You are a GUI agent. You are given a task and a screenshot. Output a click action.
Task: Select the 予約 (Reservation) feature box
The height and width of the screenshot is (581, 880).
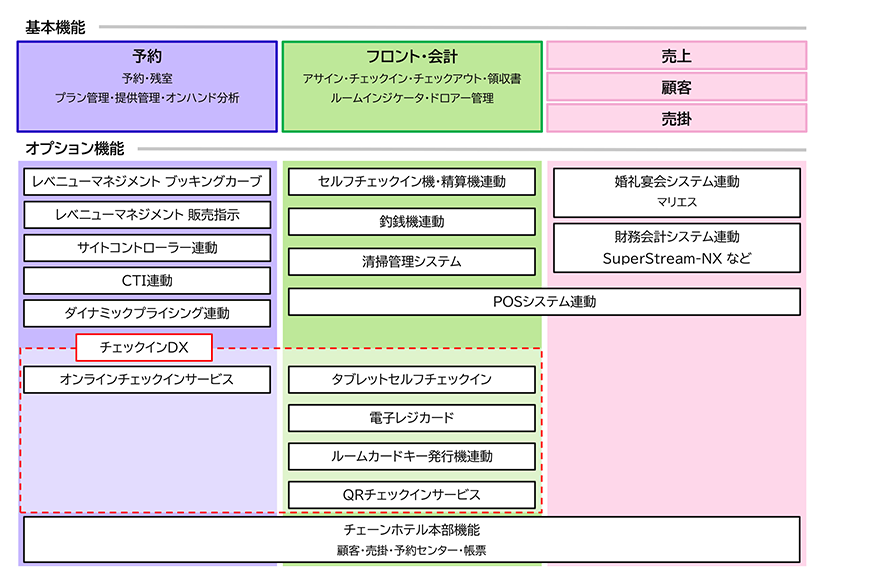147,85
